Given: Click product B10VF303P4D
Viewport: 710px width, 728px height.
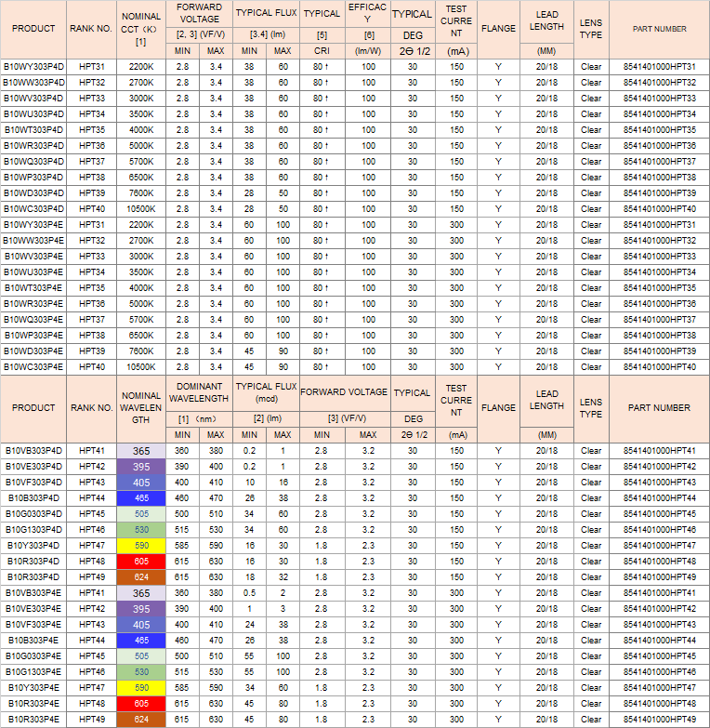Looking at the screenshot, I should click(x=33, y=483).
